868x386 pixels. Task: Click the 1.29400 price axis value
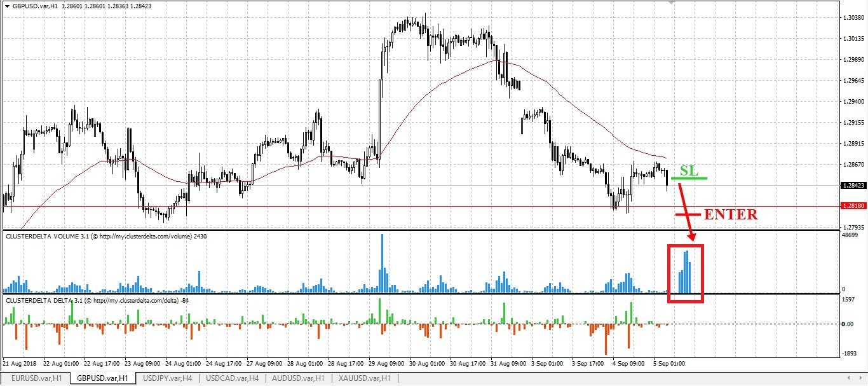853,102
